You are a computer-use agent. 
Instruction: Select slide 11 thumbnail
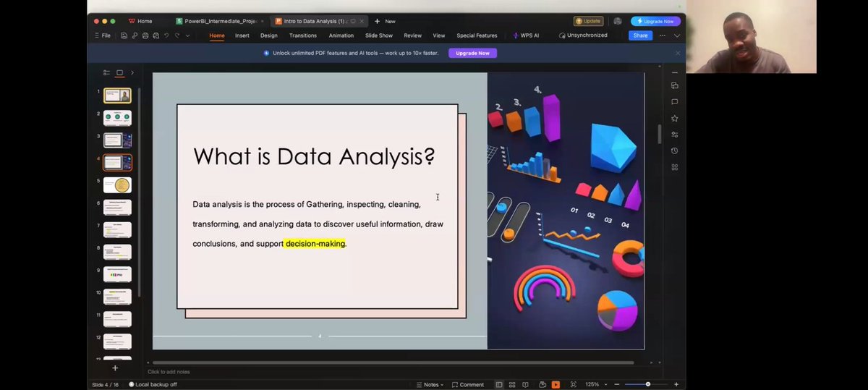[x=117, y=319]
